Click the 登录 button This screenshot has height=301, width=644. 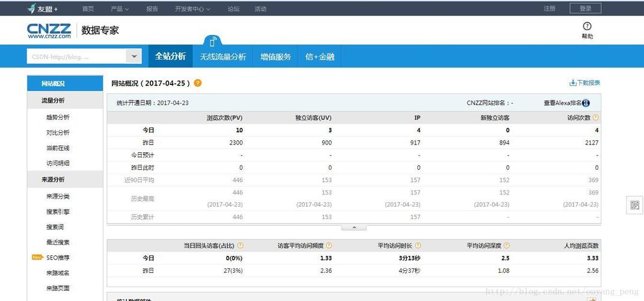click(585, 8)
